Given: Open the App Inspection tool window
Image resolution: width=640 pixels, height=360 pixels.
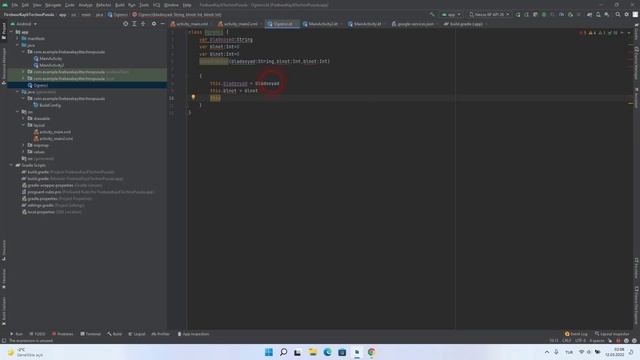Looking at the screenshot, I should pyautogui.click(x=193, y=334).
